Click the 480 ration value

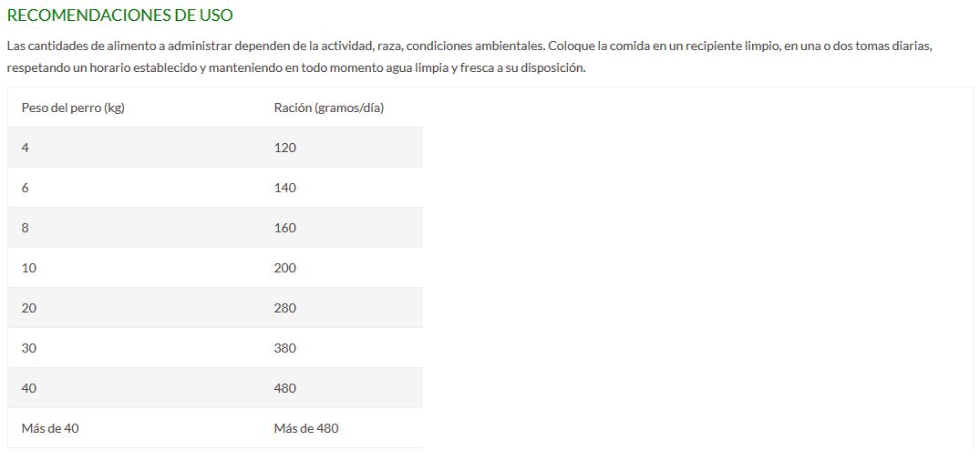click(x=285, y=388)
